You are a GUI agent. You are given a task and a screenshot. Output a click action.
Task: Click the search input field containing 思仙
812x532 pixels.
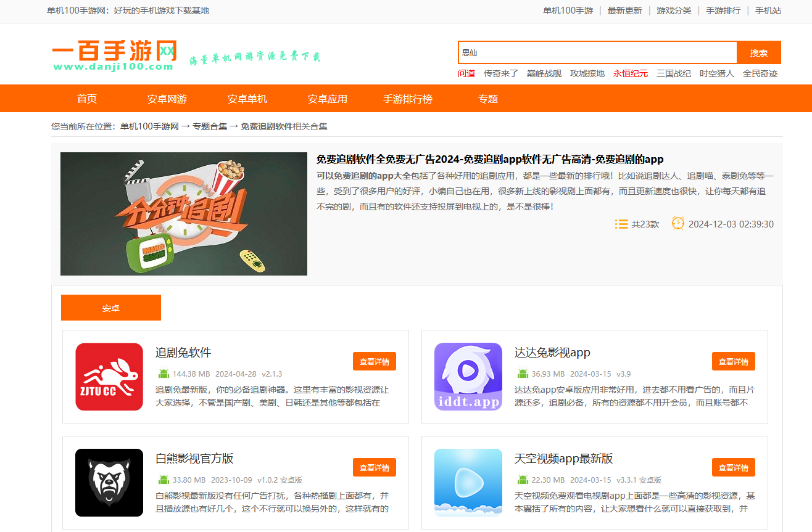(597, 52)
